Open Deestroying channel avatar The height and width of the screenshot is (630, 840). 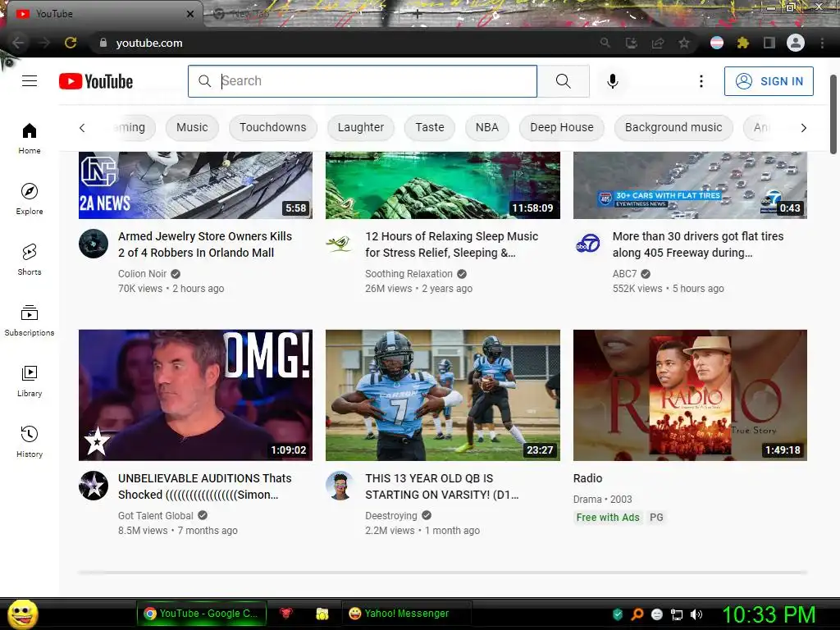pos(340,486)
